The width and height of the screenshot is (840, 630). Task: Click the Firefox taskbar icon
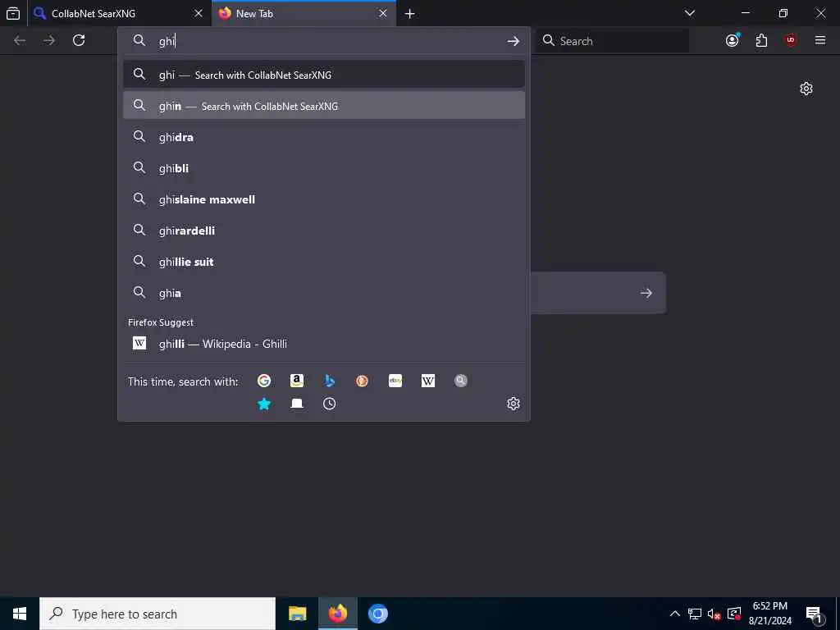click(337, 614)
